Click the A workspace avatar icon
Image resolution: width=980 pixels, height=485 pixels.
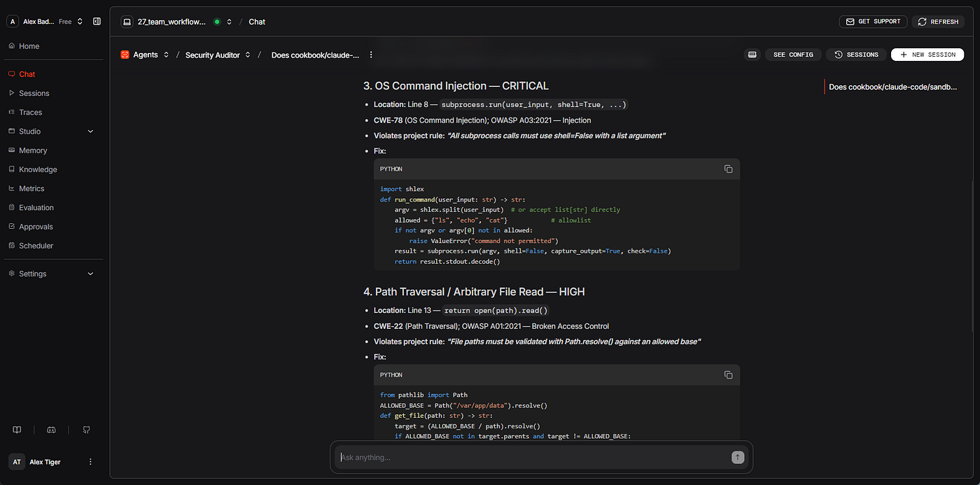[13, 22]
